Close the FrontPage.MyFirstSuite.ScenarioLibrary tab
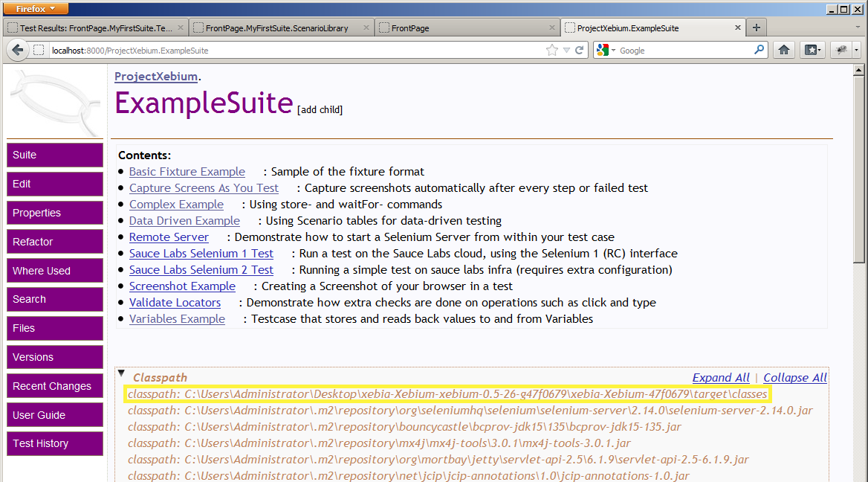This screenshot has height=482, width=868. click(366, 28)
